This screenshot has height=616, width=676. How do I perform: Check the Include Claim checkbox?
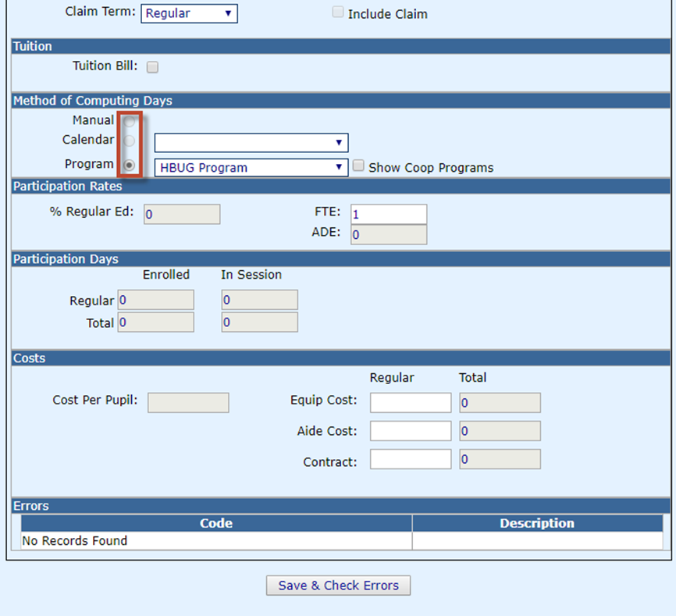[x=337, y=12]
